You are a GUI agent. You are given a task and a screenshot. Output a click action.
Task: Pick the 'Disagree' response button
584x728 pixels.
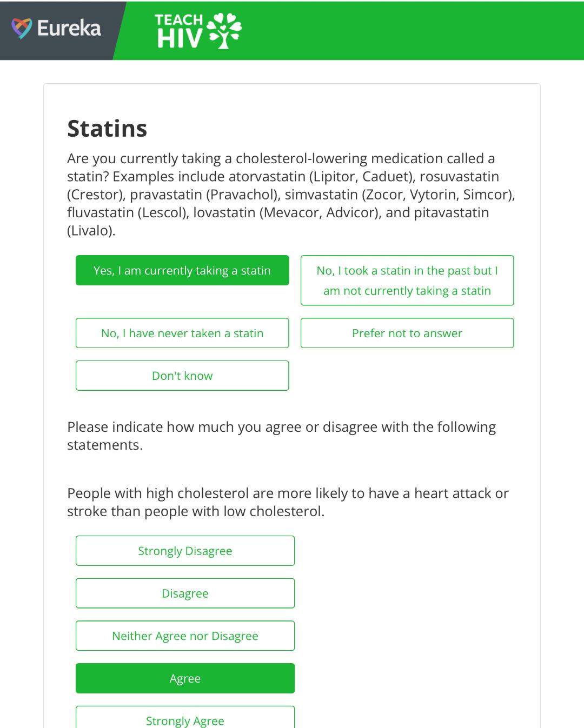pos(185,593)
